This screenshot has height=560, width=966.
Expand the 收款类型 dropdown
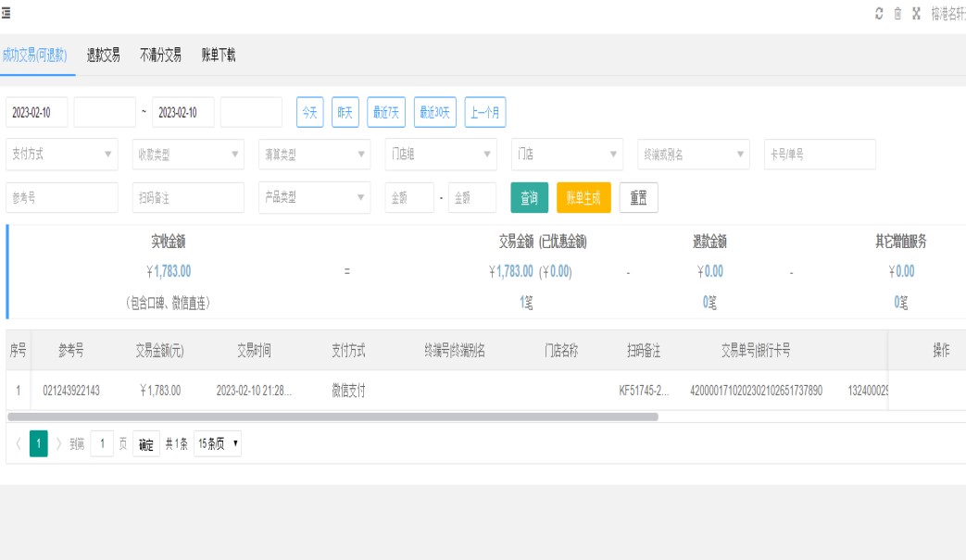(x=188, y=155)
